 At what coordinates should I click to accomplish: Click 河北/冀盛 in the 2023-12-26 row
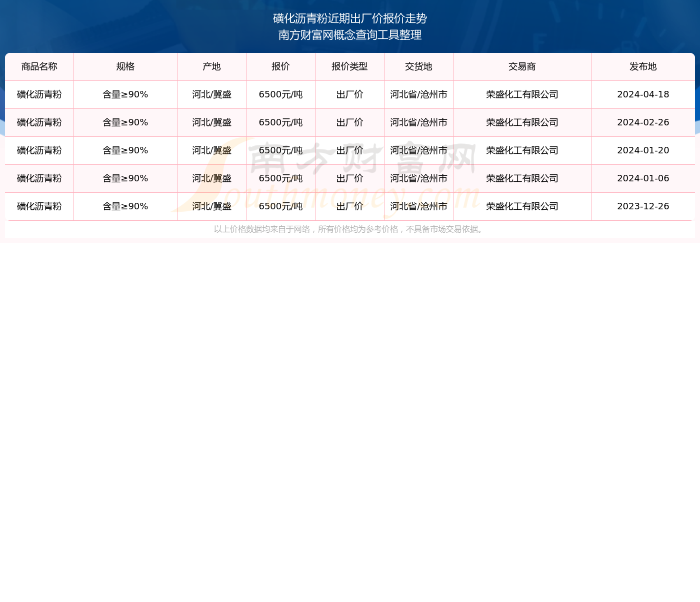[211, 206]
